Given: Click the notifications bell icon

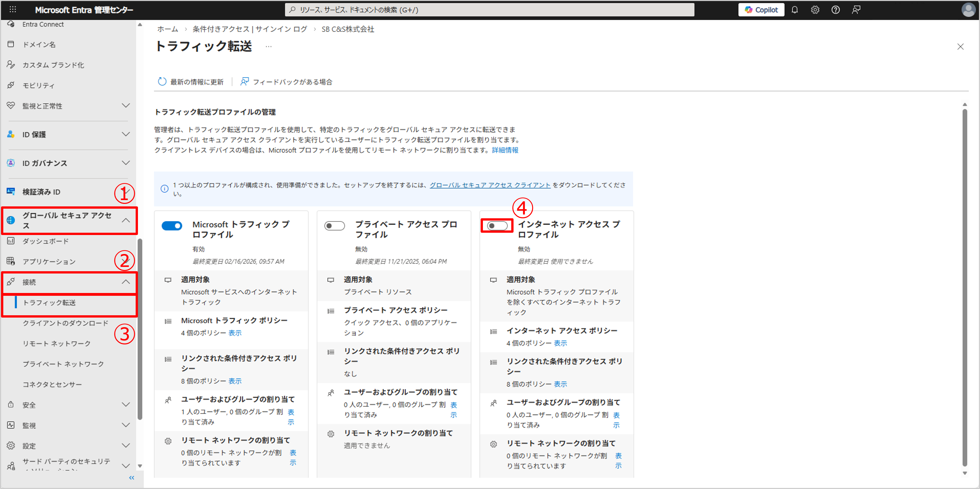Looking at the screenshot, I should click(794, 10).
